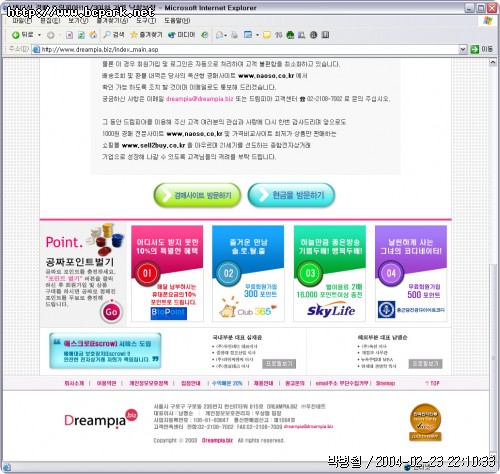Click the round pink Go button

pos(111,312)
